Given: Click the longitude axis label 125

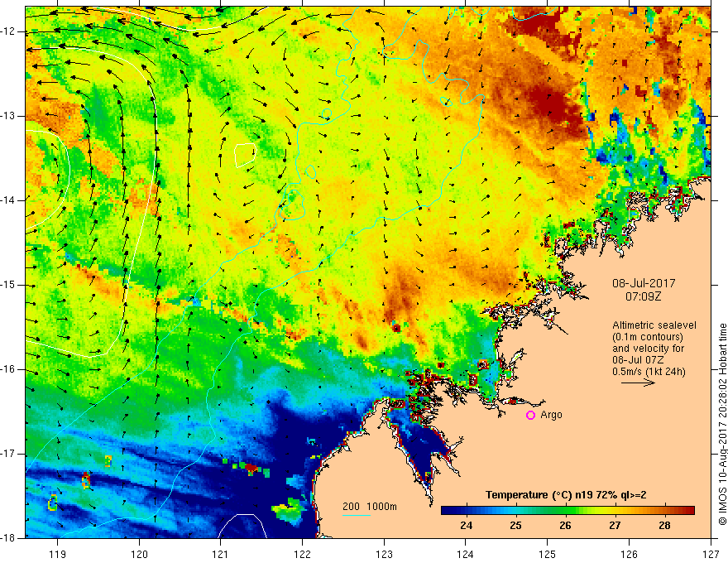Looking at the screenshot, I should [548, 554].
